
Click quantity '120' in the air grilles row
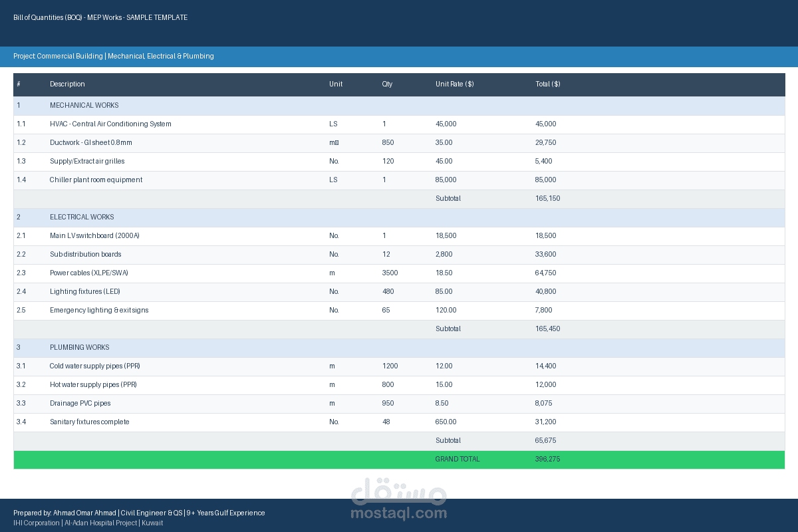coord(388,162)
